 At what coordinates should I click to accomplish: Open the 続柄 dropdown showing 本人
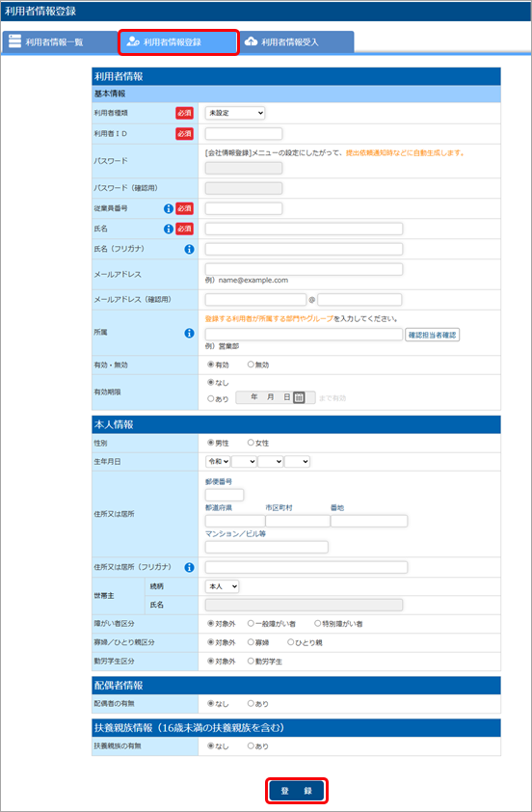click(222, 586)
